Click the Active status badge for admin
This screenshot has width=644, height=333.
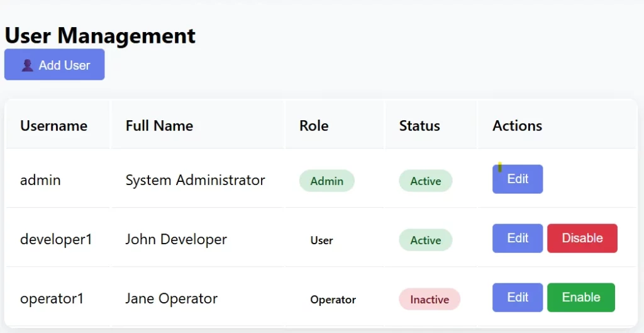point(426,181)
